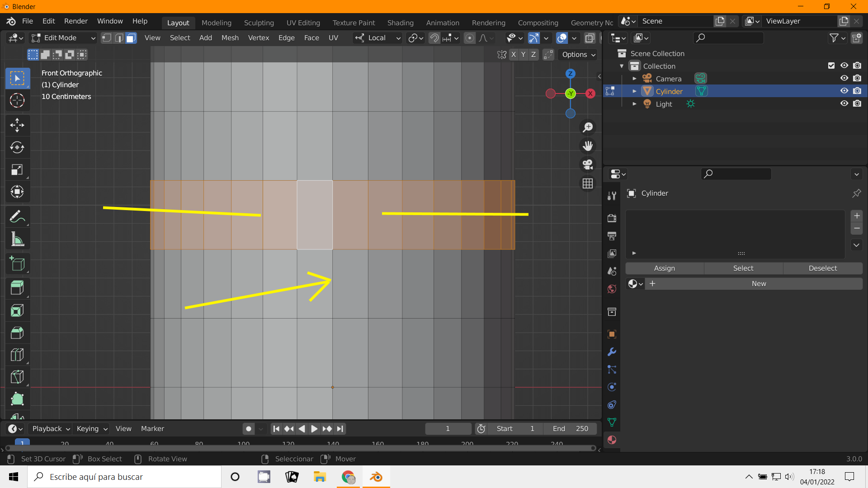Choose the Loop Cut tool
The image size is (868, 488).
click(x=17, y=355)
